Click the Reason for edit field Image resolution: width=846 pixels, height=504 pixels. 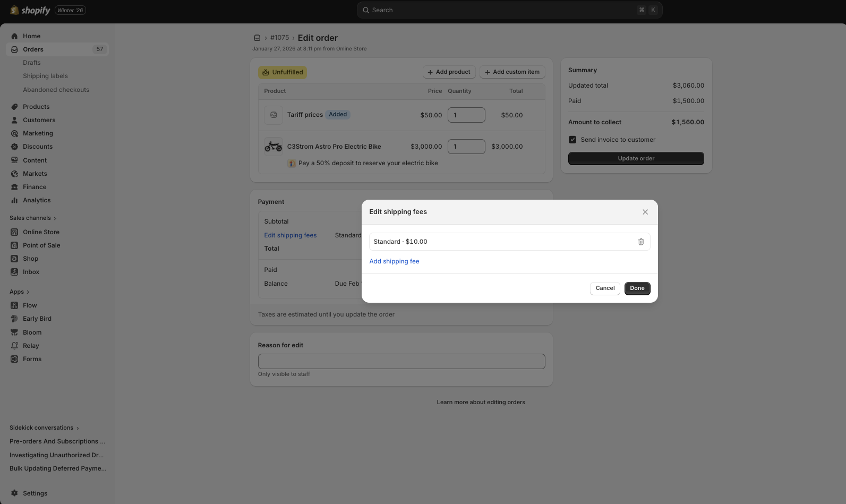[401, 362]
